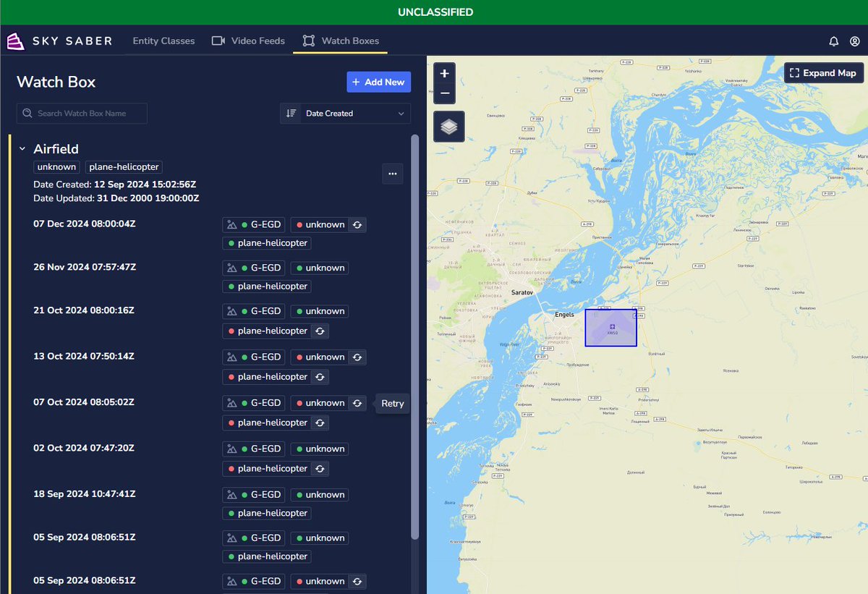Click plane-helicopter status for 18 Sep 2024
The image size is (868, 594).
pyautogui.click(x=267, y=514)
